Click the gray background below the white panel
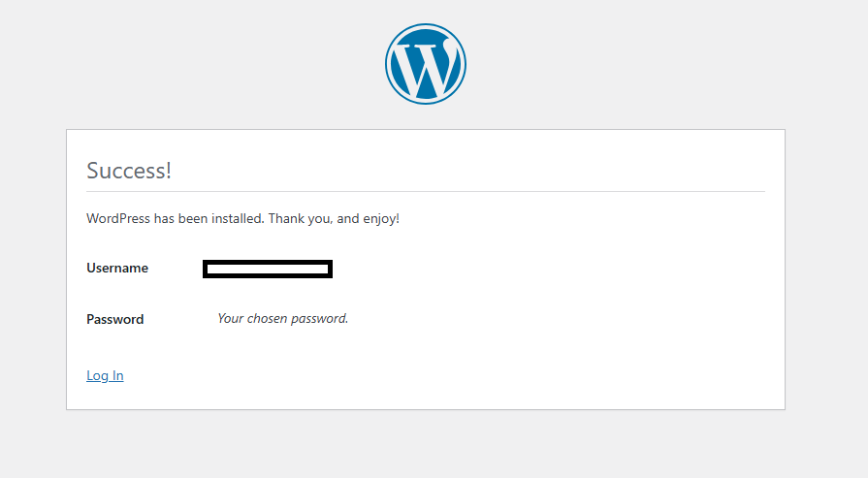The image size is (868, 478). click(425, 444)
